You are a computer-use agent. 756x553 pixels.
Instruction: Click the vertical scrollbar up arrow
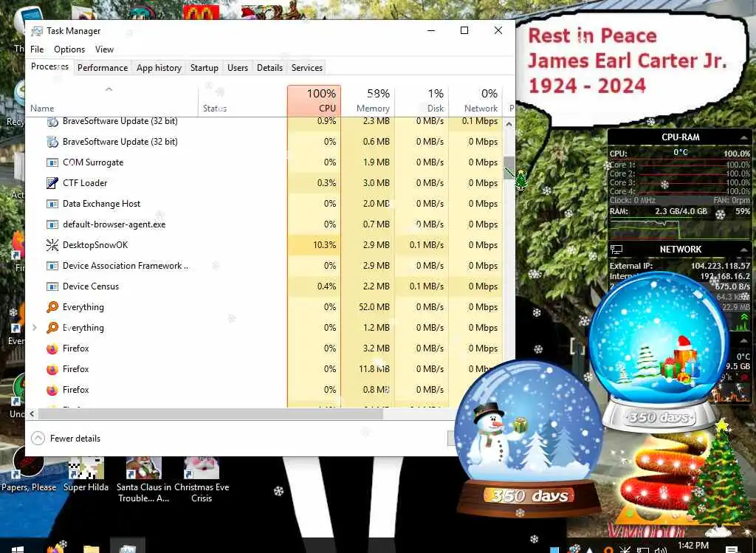click(x=509, y=124)
